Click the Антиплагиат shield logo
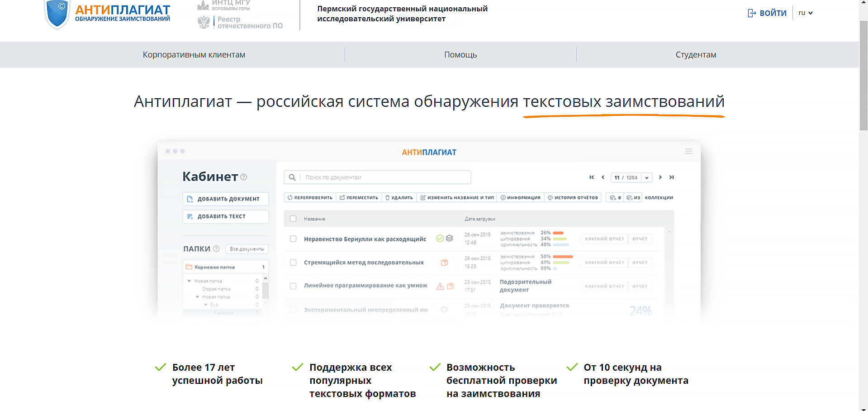Image resolution: width=868 pixels, height=411 pixels. tap(57, 14)
